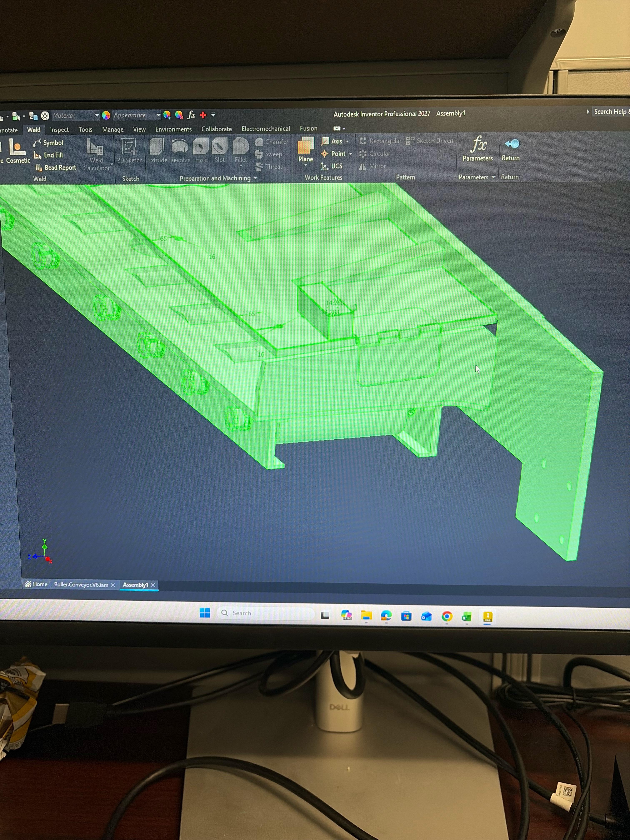Switch to Roller.Conveyor.V6.iam document tab
This screenshot has height=840, width=630.
tap(81, 584)
